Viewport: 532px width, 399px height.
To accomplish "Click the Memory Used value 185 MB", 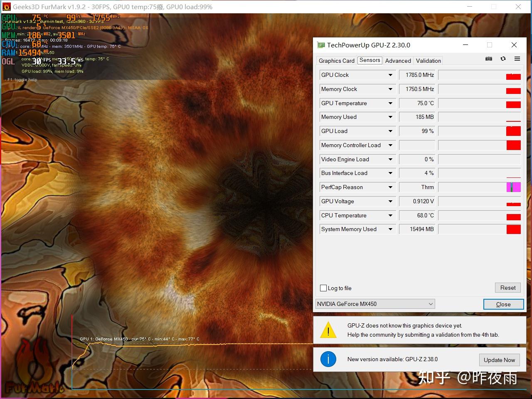I will [417, 117].
